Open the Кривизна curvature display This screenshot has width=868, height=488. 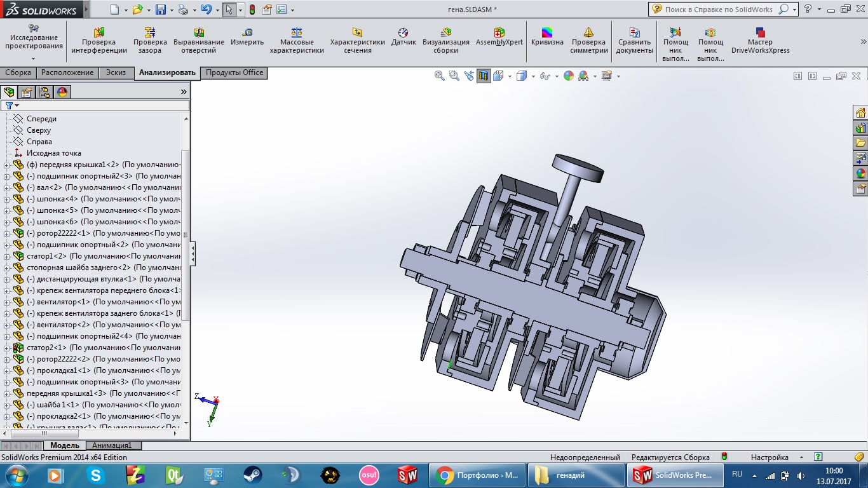point(547,37)
